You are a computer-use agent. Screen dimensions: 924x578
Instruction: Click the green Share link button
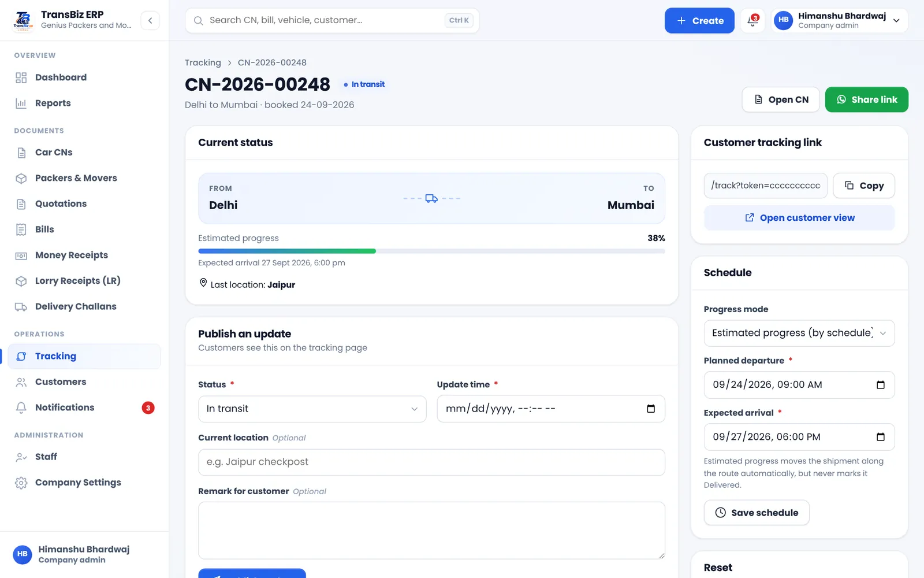pos(866,99)
